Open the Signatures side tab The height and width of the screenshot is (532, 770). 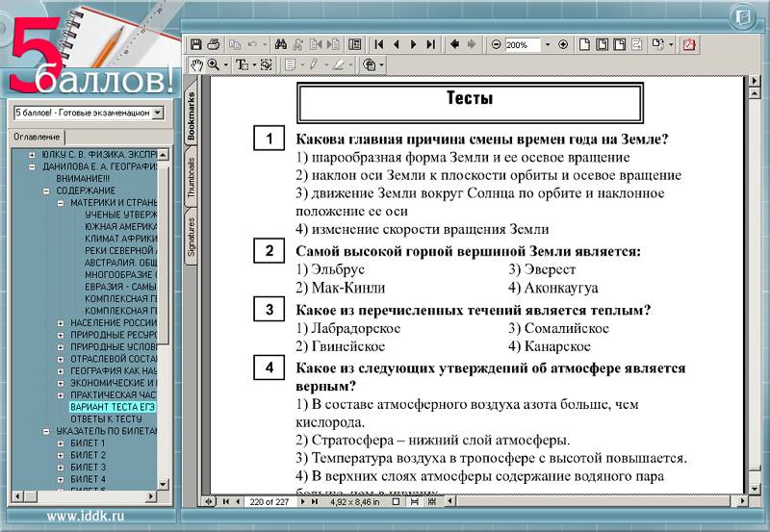point(191,237)
